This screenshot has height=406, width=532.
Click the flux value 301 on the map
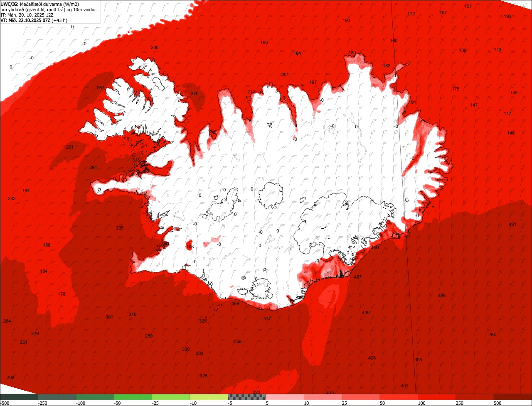(x=109, y=317)
